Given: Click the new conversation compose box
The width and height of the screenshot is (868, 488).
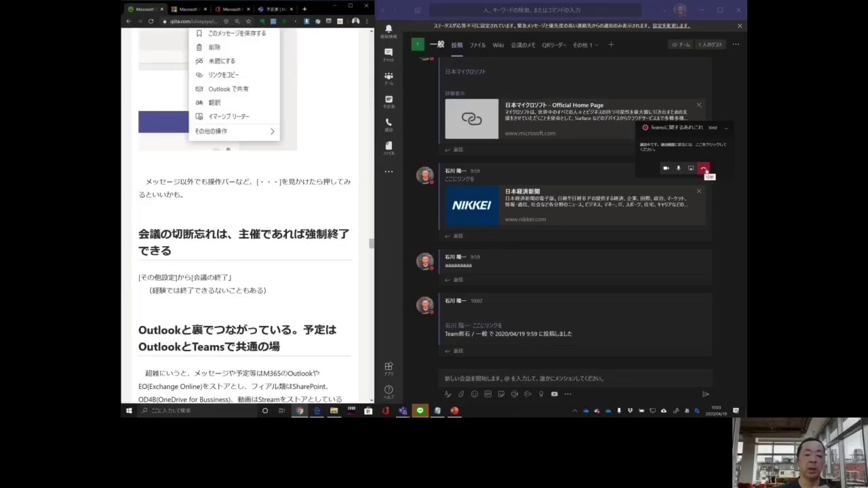Looking at the screenshot, I should [575, 378].
